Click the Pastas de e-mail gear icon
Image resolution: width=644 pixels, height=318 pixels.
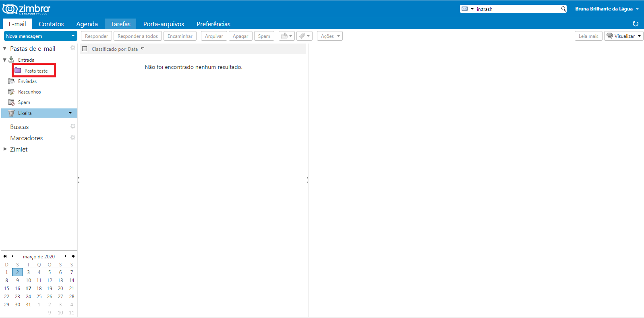73,48
